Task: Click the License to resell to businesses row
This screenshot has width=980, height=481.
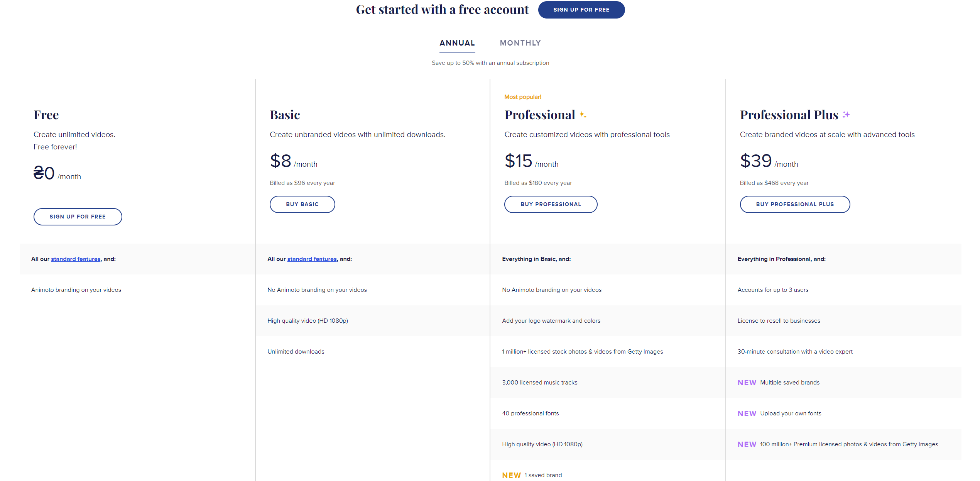Action: coord(779,321)
